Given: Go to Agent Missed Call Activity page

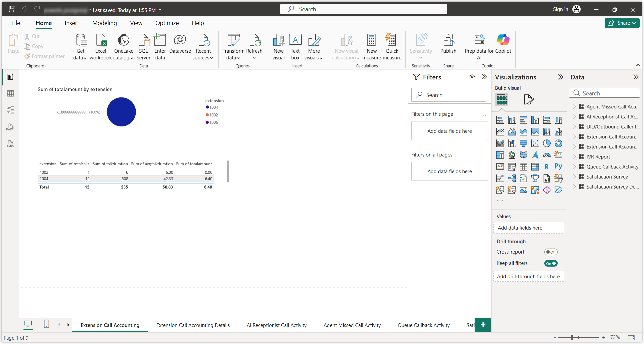Looking at the screenshot, I should click(x=352, y=325).
